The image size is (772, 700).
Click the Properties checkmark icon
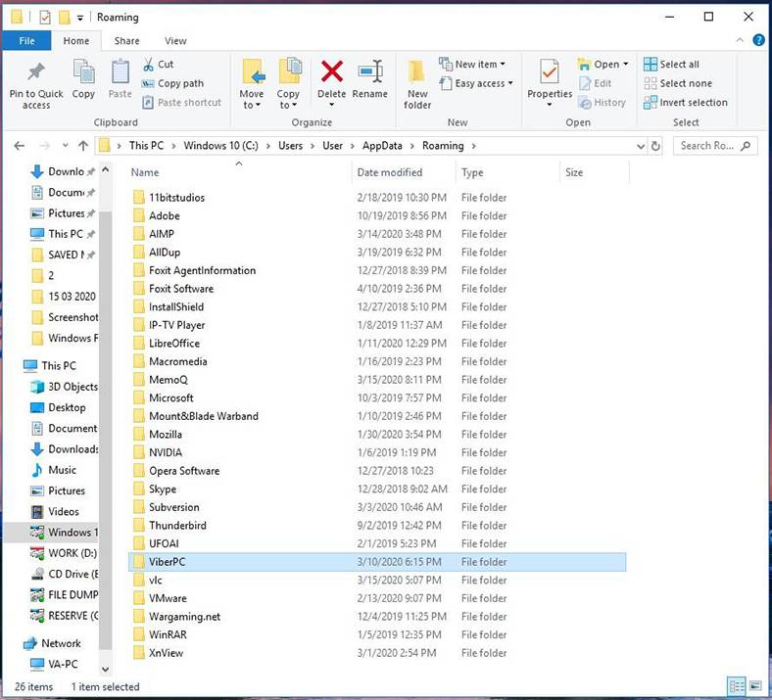pos(549,71)
